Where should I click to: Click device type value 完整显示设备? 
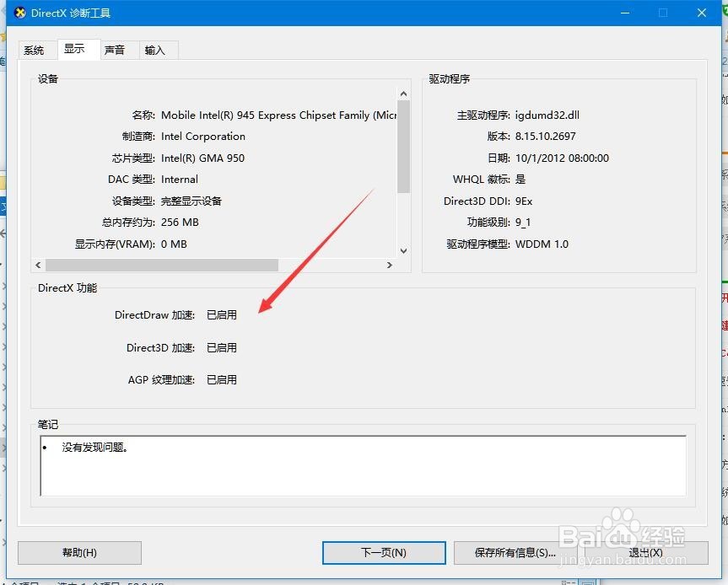[x=191, y=201]
